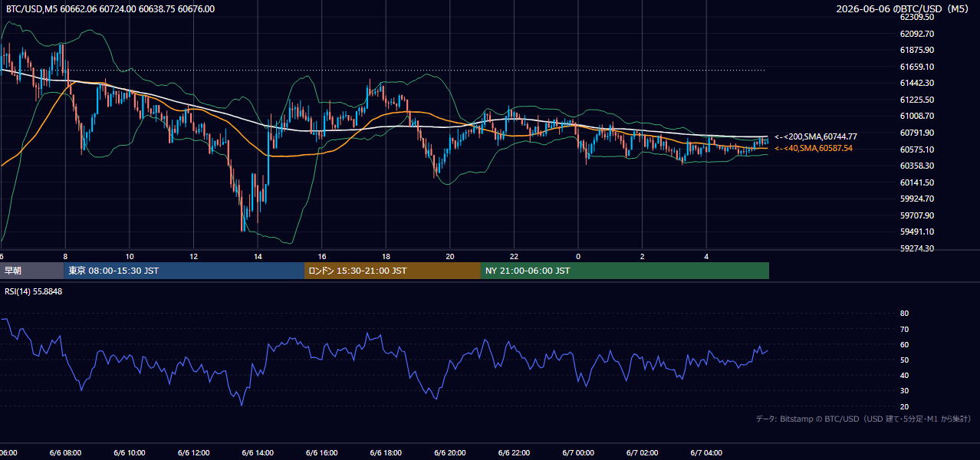Click price axis label 60575.10
Screen dimensions: 980x460
pyautogui.click(x=916, y=149)
